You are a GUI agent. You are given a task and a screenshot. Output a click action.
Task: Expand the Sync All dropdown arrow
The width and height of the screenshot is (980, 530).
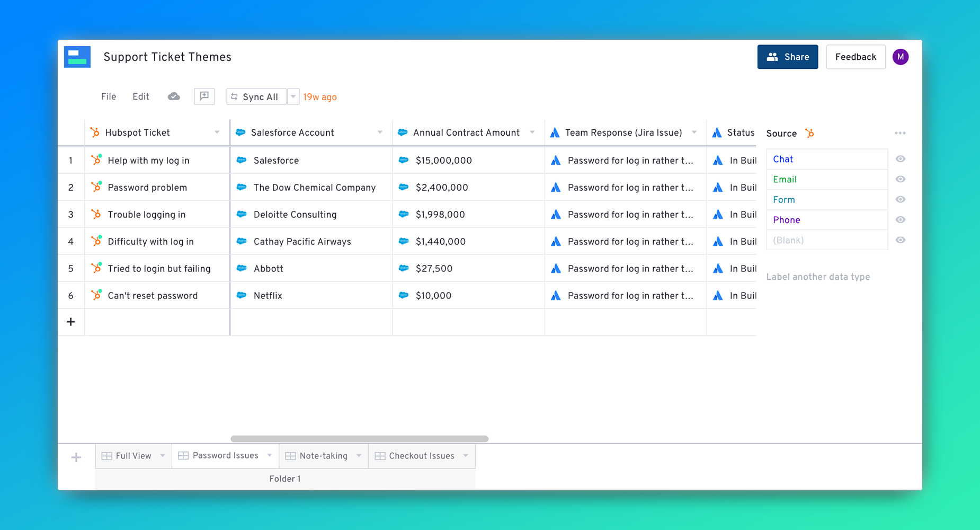tap(293, 96)
